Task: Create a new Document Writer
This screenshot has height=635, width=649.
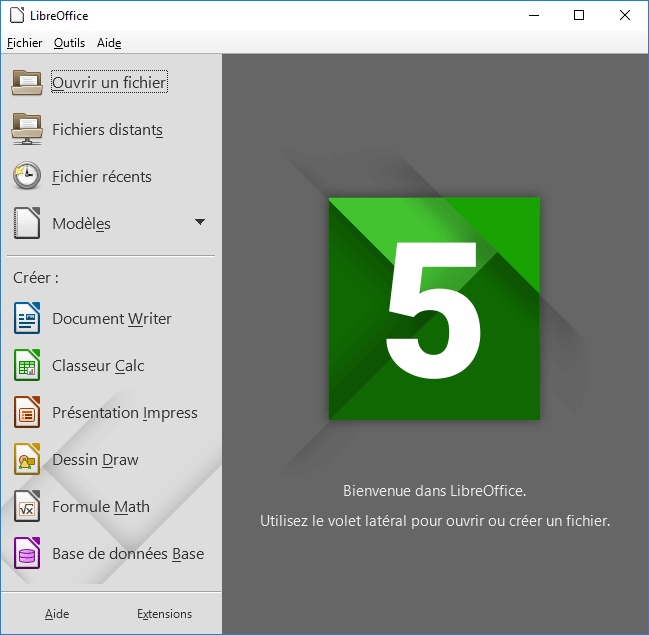Action: (112, 319)
